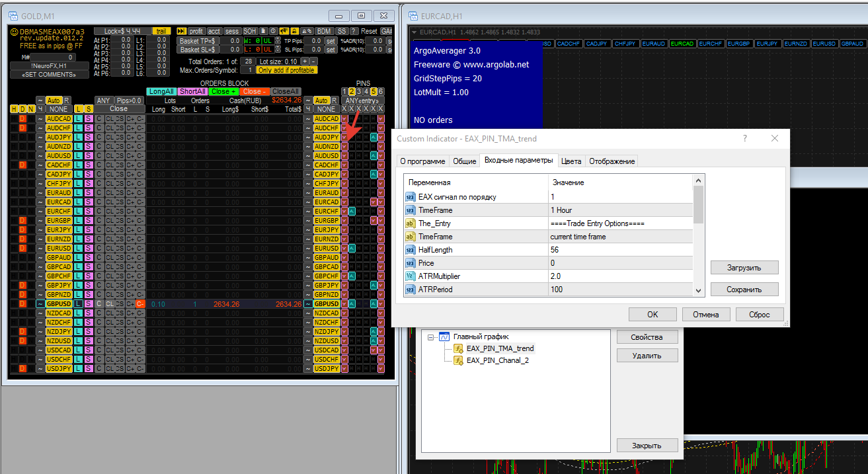The image size is (868, 474).
Task: Click the help question mark in indicator dialog
Action: pyautogui.click(x=745, y=139)
